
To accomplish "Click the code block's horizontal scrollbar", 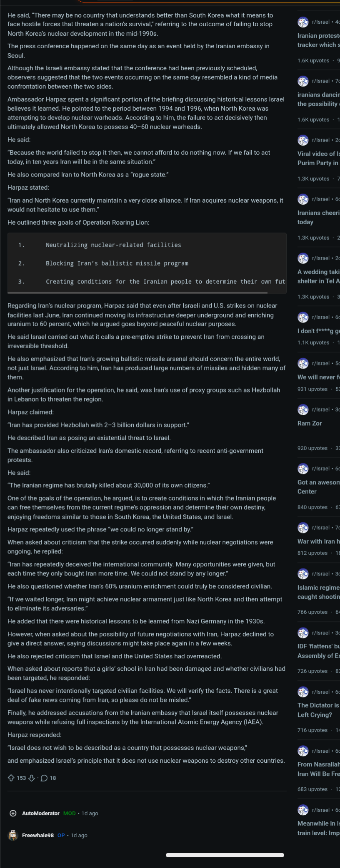I will coord(137,293).
